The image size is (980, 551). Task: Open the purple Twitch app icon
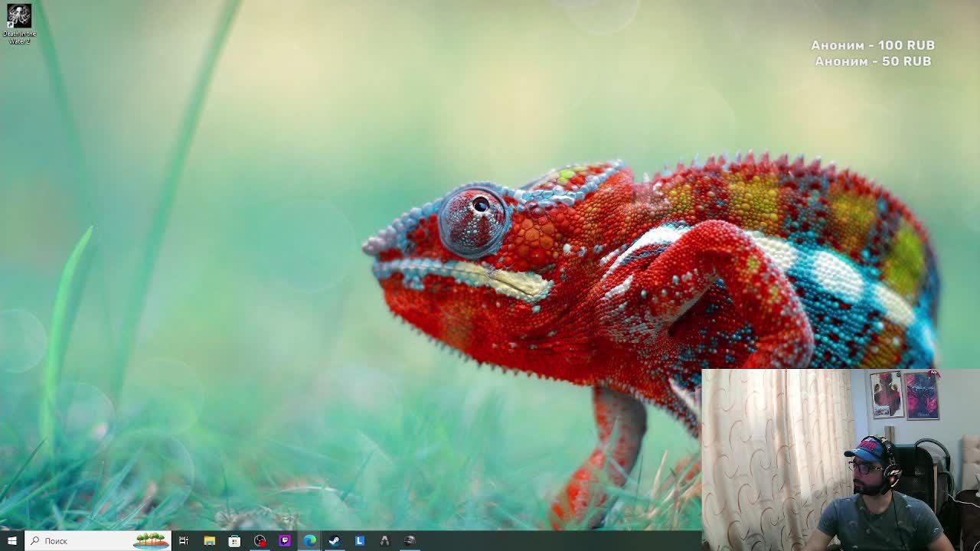coord(285,540)
